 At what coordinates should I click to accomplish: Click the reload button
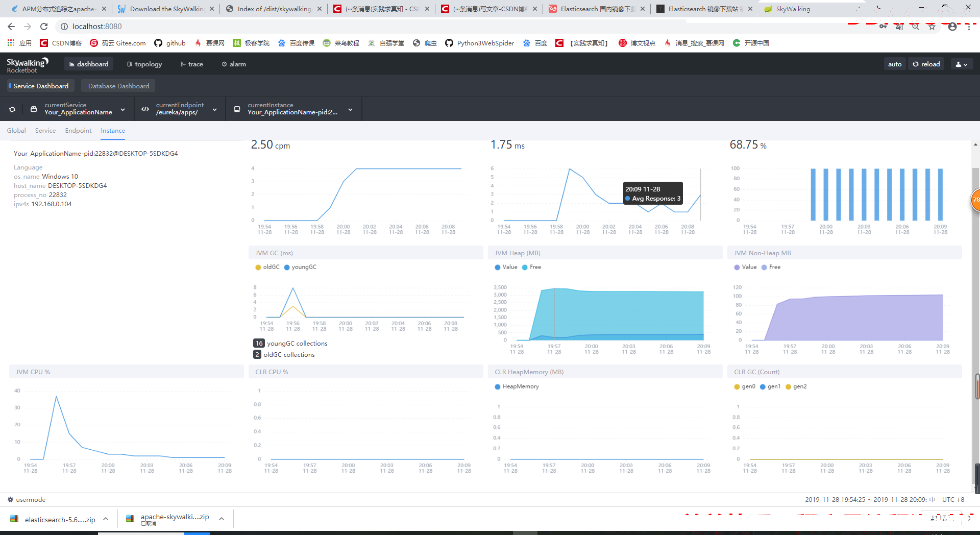(926, 64)
